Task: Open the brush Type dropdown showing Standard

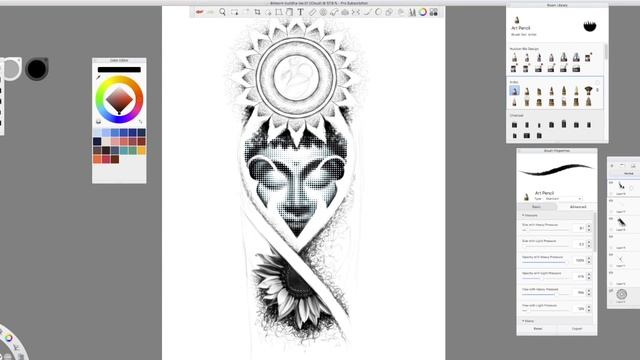Action: pyautogui.click(x=563, y=198)
